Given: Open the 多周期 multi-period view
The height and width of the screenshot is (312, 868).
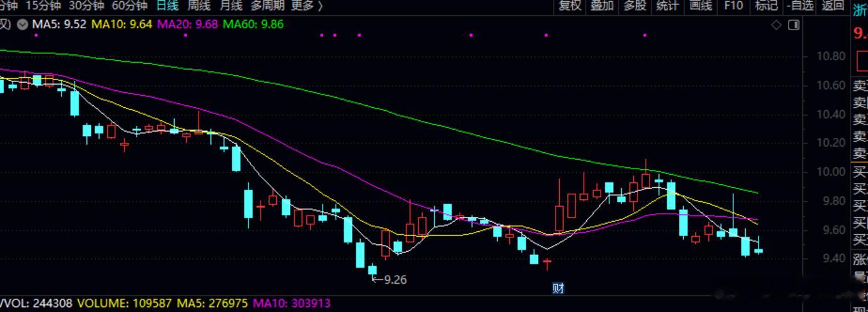Looking at the screenshot, I should tap(267, 6).
